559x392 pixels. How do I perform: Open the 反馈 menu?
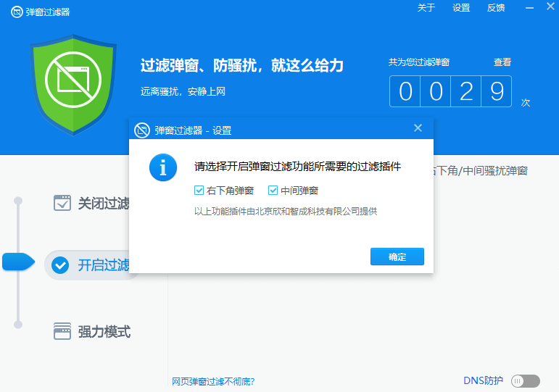click(496, 8)
